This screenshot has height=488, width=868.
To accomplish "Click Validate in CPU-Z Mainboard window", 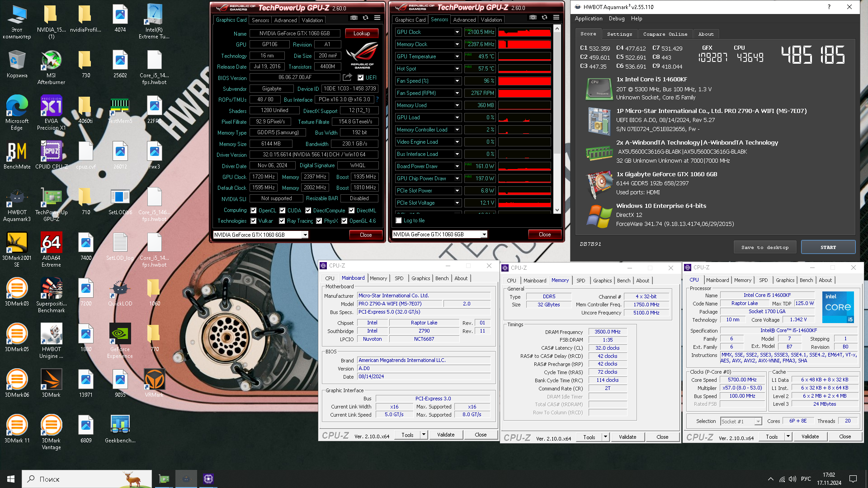I will pos(446,435).
